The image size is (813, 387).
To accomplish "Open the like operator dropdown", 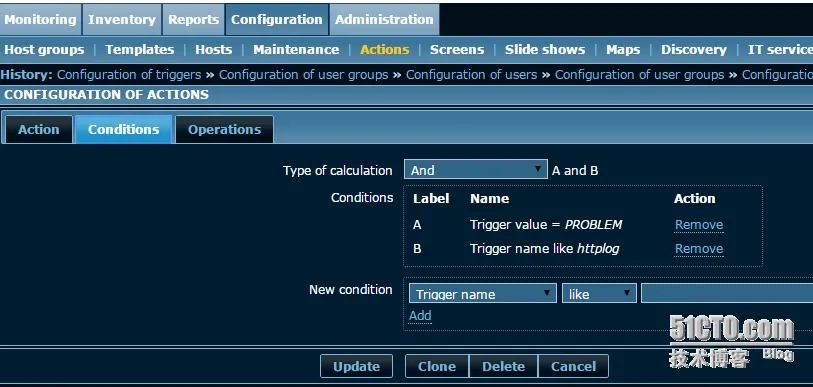I will (599, 294).
